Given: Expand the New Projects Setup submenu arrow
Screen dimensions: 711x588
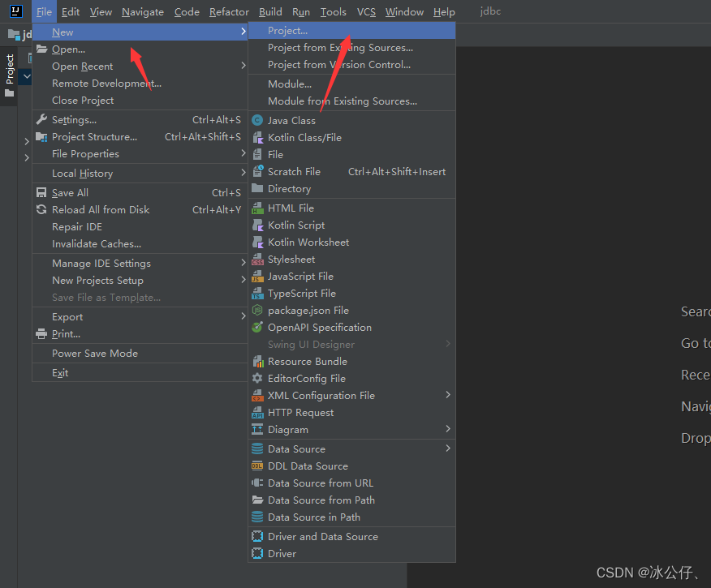Looking at the screenshot, I should [x=243, y=280].
